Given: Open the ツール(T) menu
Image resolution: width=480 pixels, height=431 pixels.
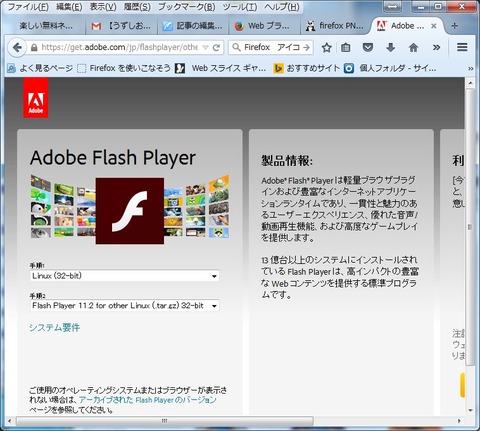Looking at the screenshot, I should click(240, 7).
